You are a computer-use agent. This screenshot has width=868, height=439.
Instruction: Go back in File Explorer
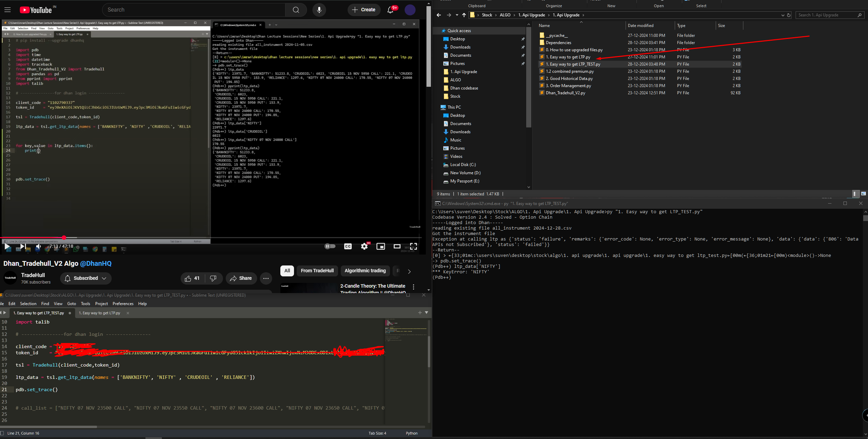439,15
